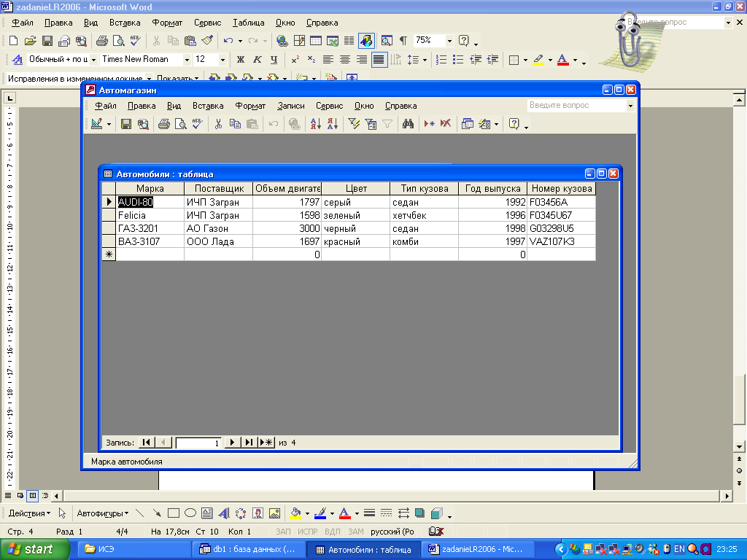Click Rectangle shape tool in drawing toolbar
Image resolution: width=747 pixels, height=560 pixels.
pyautogui.click(x=174, y=513)
